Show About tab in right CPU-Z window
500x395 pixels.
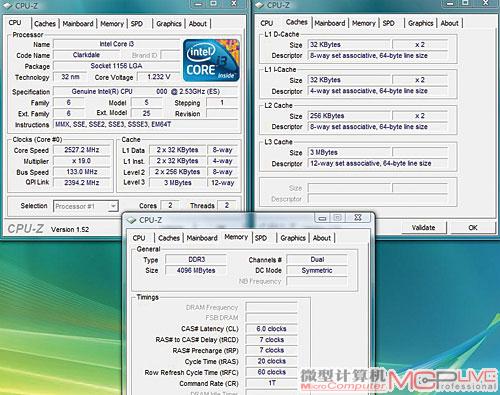pyautogui.click(x=450, y=23)
